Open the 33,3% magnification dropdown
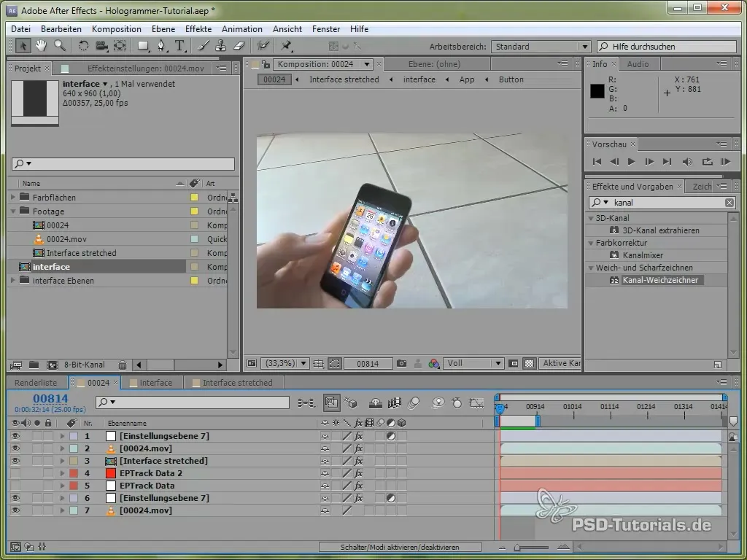The width and height of the screenshot is (747, 560). (x=285, y=363)
